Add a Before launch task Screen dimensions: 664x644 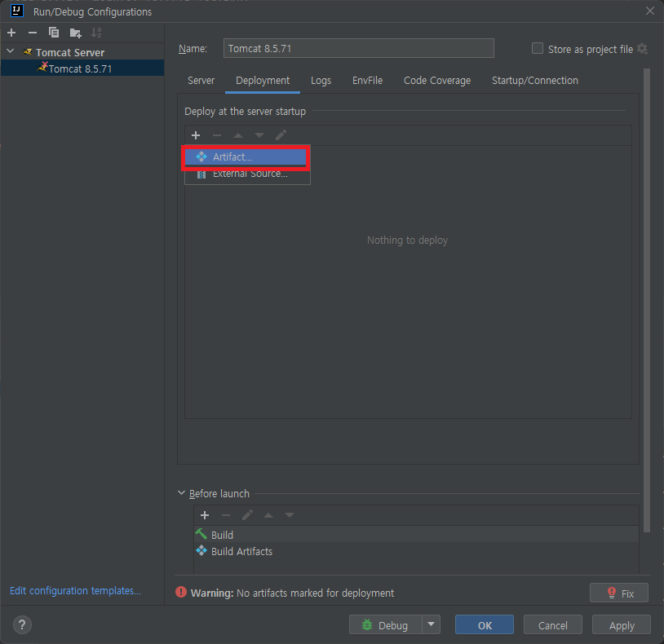205,515
